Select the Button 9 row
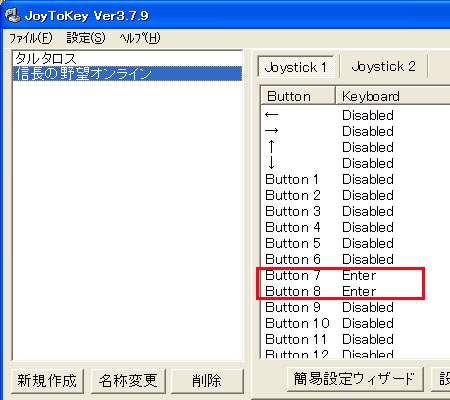Screen dimensions: 450x400 point(355,307)
